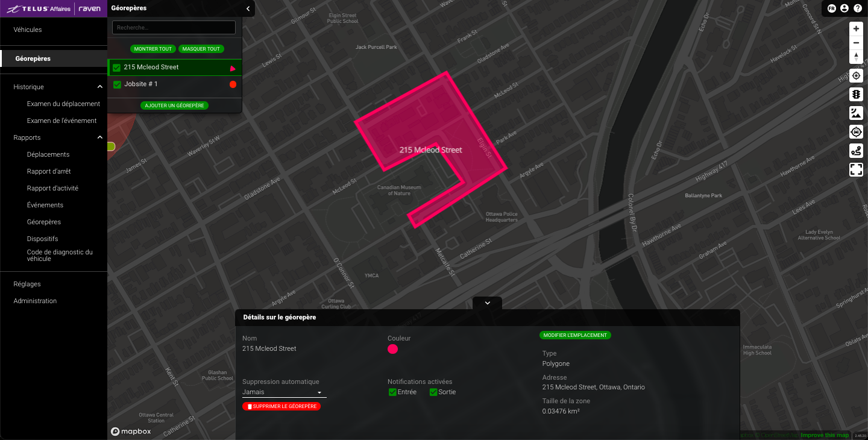The image size is (868, 440).
Task: Disable the Entrée notification checkbox
Action: point(392,392)
